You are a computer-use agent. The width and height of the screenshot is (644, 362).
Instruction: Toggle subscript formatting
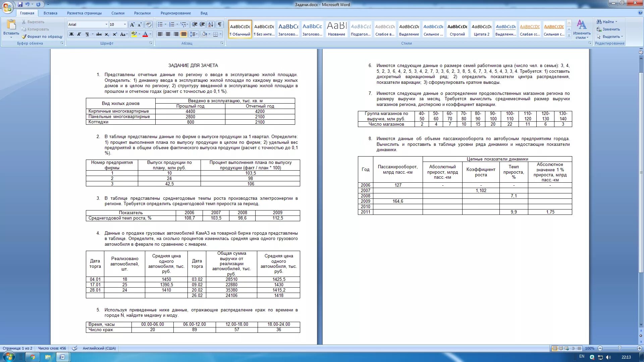[107, 34]
